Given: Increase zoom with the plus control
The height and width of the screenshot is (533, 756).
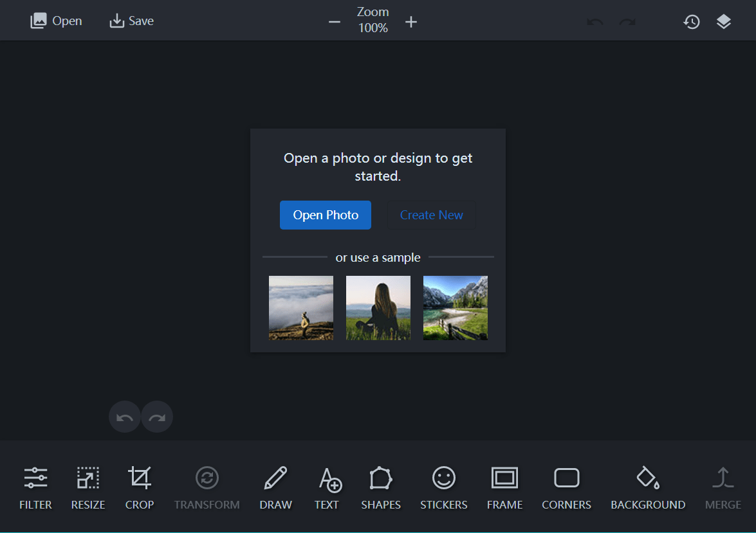Looking at the screenshot, I should pyautogui.click(x=410, y=21).
